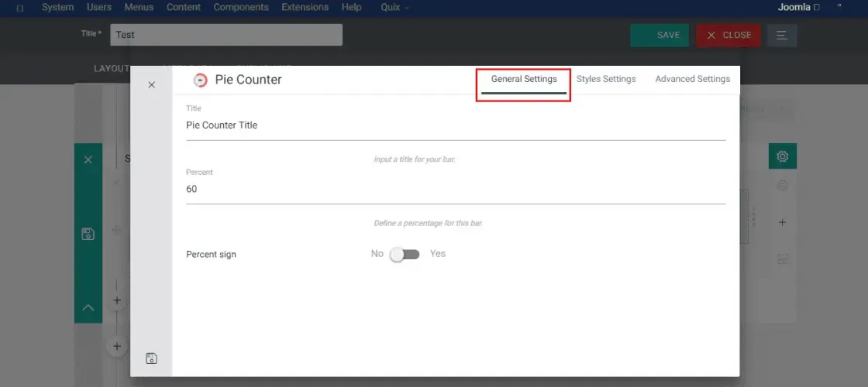Switch to the Styles Settings tab
Viewport: 868px width, 387px height.
(x=606, y=79)
